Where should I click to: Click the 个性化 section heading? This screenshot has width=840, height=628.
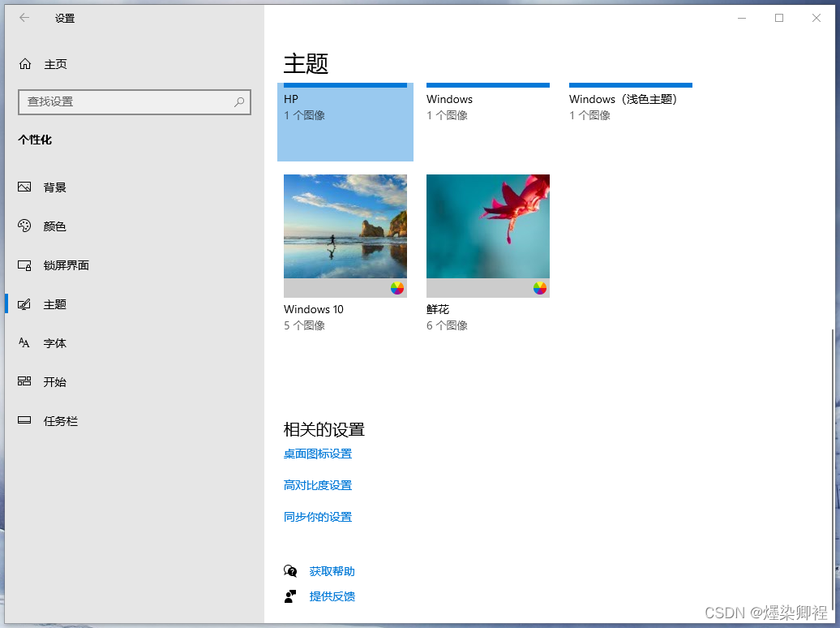tap(35, 140)
